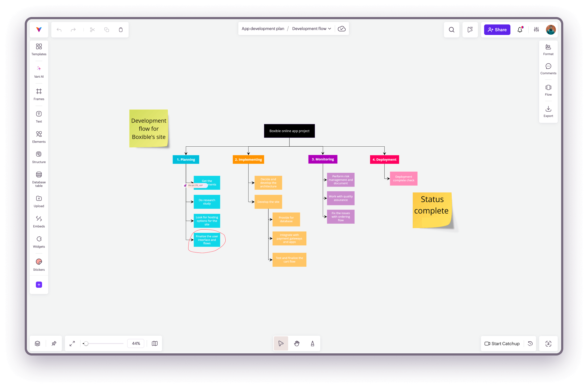
Task: Click the fit-to-screen expand icon
Action: pos(72,343)
